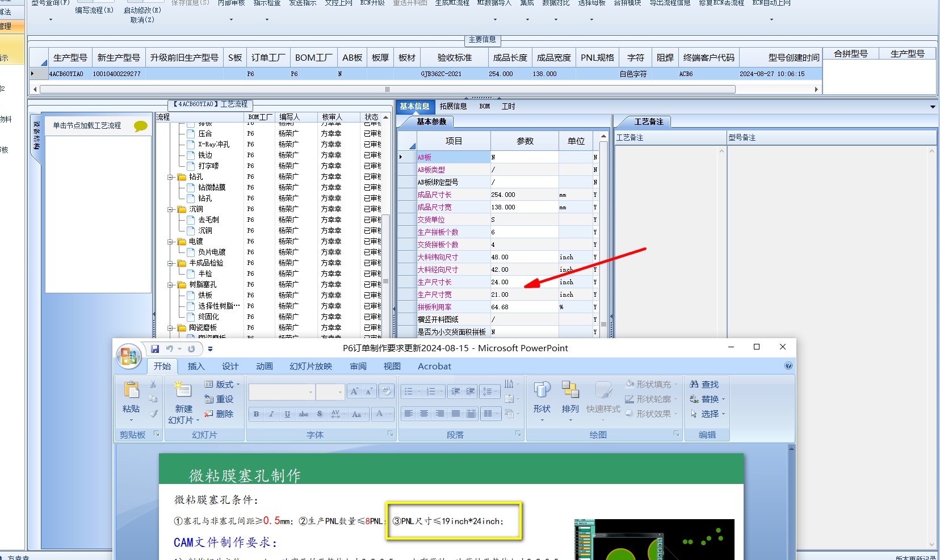This screenshot has height=560, width=940.
Task: Click the Reset (重设) slide icon
Action: pyautogui.click(x=219, y=399)
